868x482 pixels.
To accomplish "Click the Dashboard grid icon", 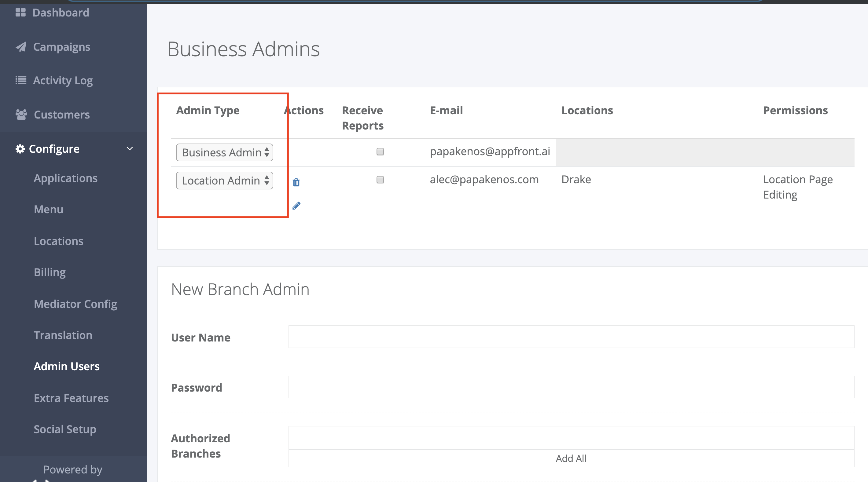I will point(20,13).
